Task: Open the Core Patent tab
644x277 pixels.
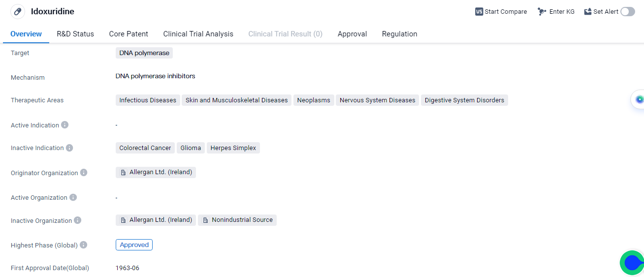Action: pyautogui.click(x=129, y=34)
